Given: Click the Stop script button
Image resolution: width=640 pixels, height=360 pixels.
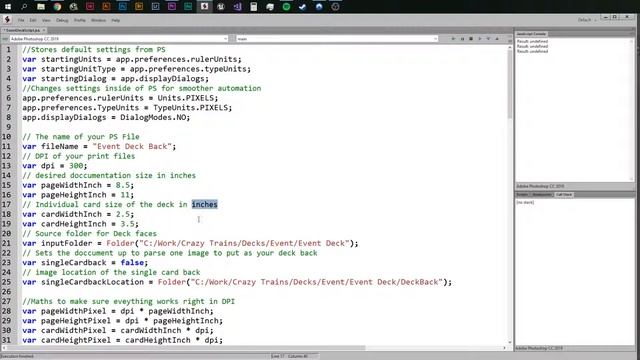Looking at the screenshot, I should coord(471,39).
